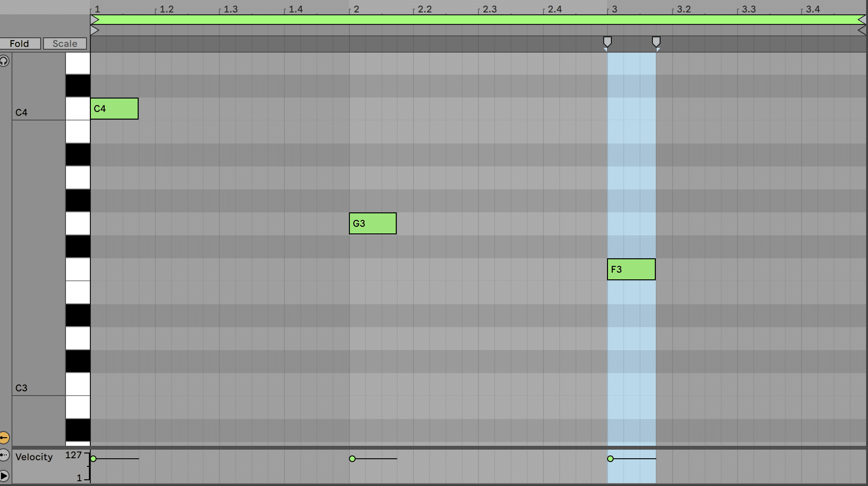Click the clip start marker arrow

[95, 31]
